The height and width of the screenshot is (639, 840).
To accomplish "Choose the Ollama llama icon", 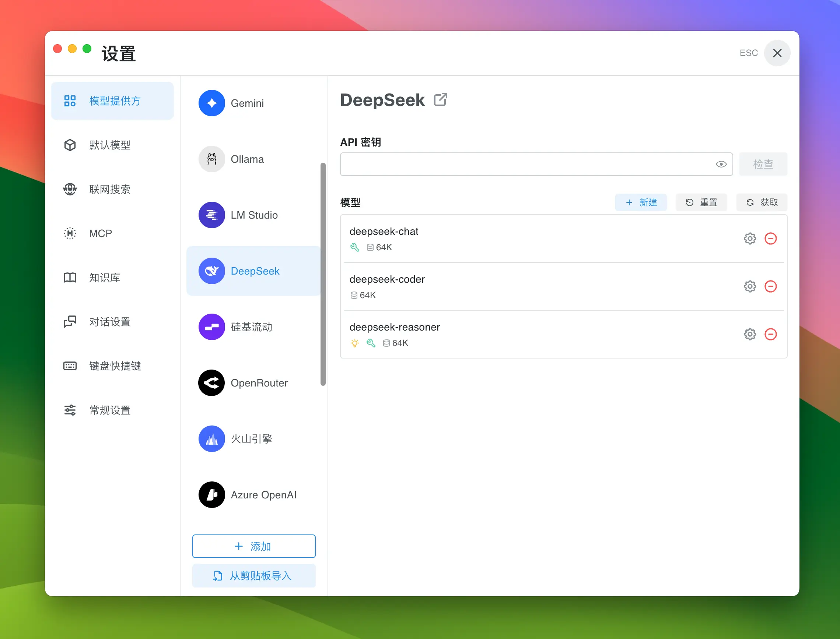I will 211,159.
